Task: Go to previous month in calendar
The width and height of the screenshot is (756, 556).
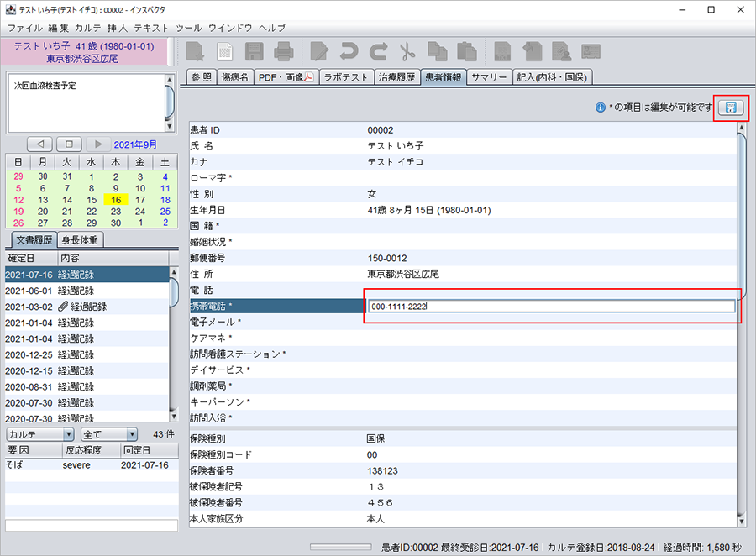Action: click(40, 144)
